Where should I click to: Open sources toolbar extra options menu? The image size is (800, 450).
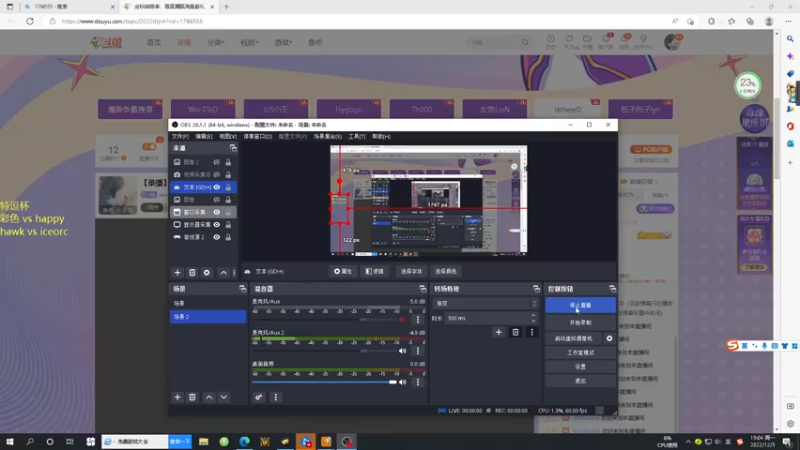coord(235,272)
